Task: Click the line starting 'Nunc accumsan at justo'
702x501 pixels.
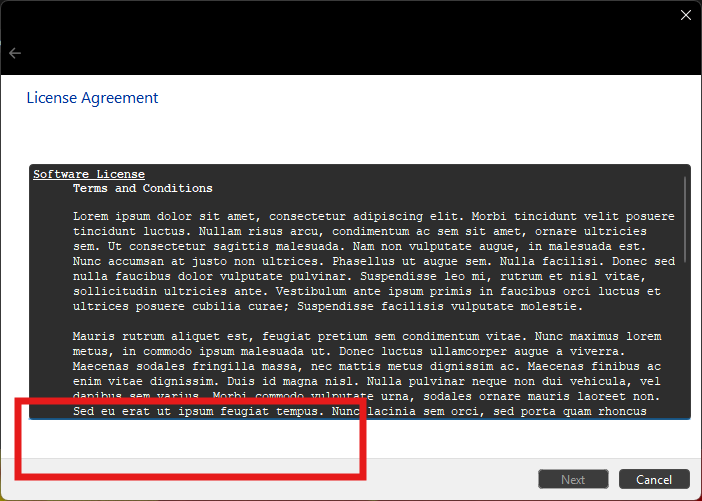Action: coord(373,261)
